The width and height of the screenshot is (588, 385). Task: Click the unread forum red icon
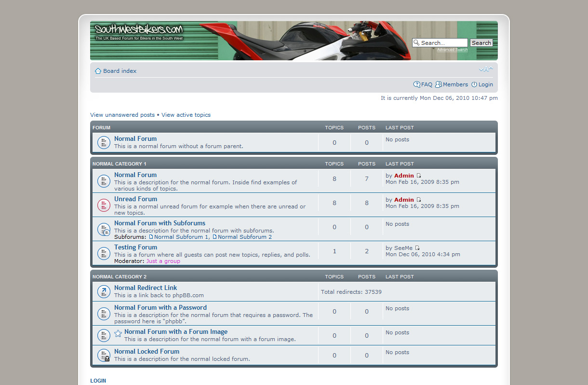[x=104, y=206]
